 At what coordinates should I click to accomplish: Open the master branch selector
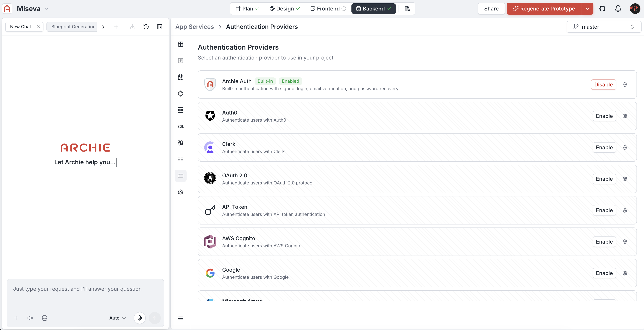point(604,27)
